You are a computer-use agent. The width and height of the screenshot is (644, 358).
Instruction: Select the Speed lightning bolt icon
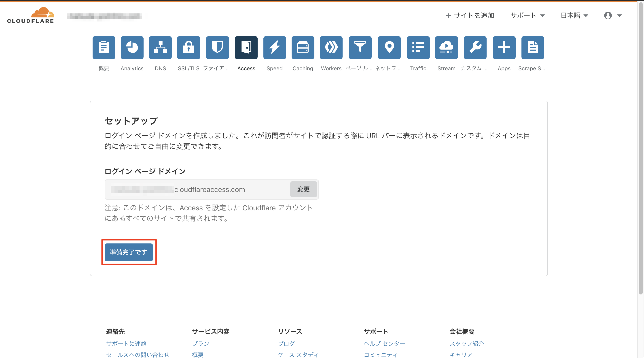click(275, 47)
